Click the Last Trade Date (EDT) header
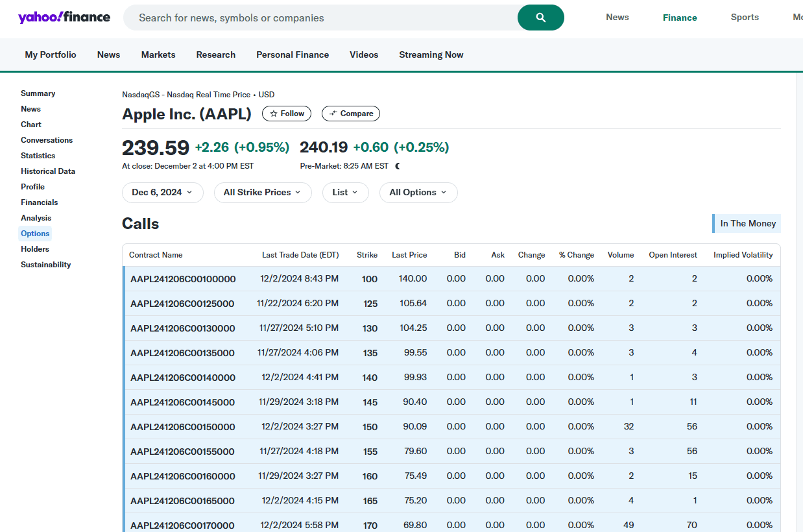Screen dimensions: 803x532 coord(300,255)
